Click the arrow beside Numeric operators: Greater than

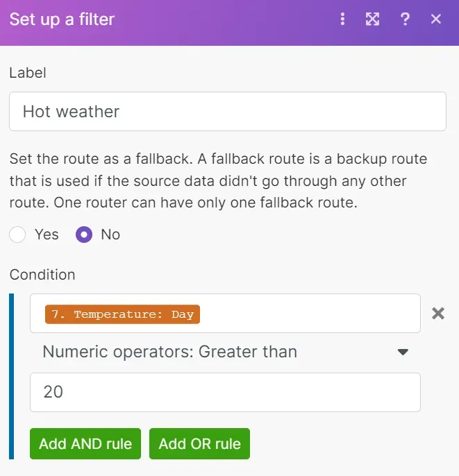(403, 352)
